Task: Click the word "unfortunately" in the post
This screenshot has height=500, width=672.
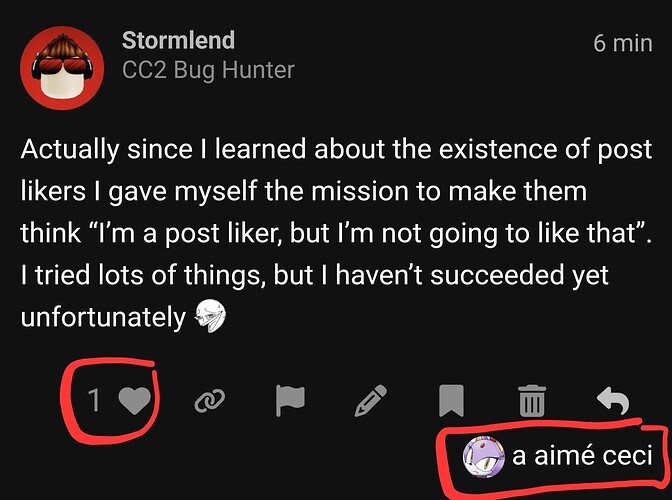Action: [x=102, y=316]
